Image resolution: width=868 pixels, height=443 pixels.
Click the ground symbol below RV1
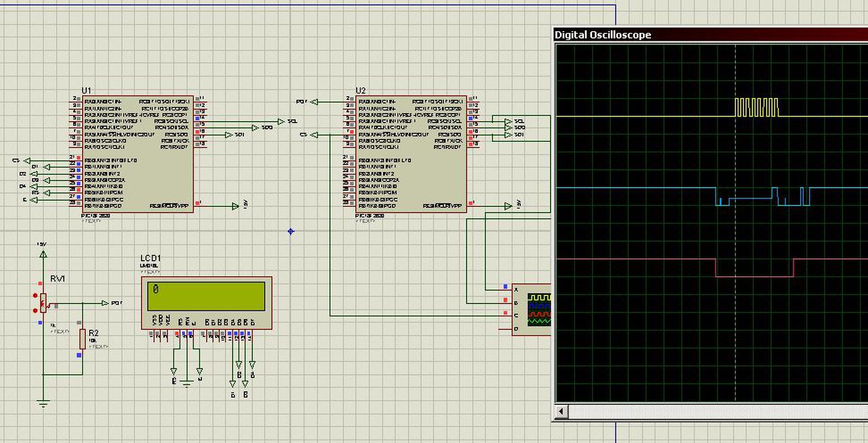[x=43, y=404]
